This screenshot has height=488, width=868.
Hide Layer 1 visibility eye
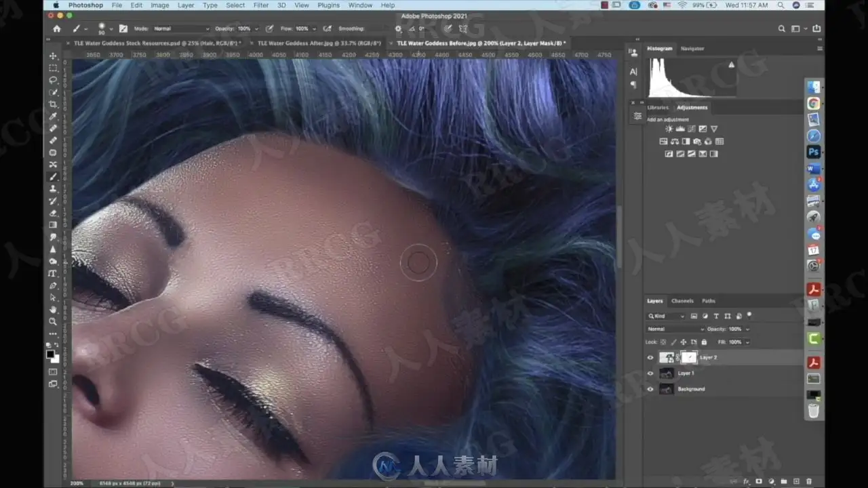coord(650,373)
